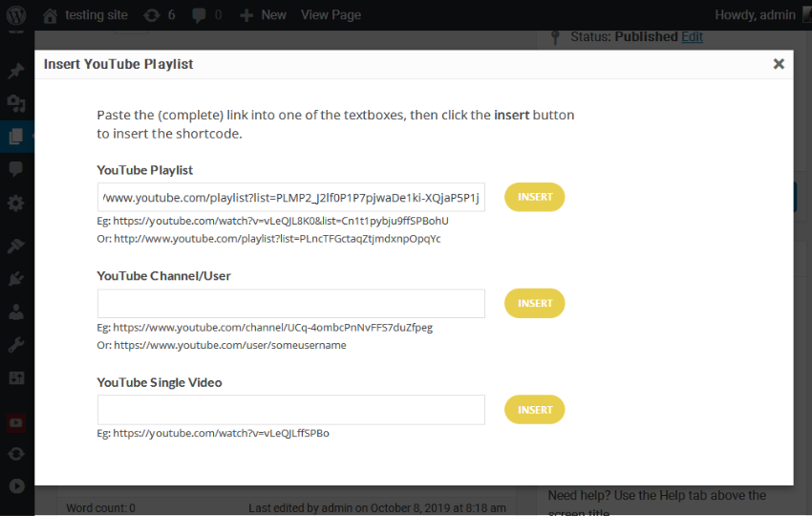
Task: Click the WordPress logo in admin bar
Action: click(16, 15)
